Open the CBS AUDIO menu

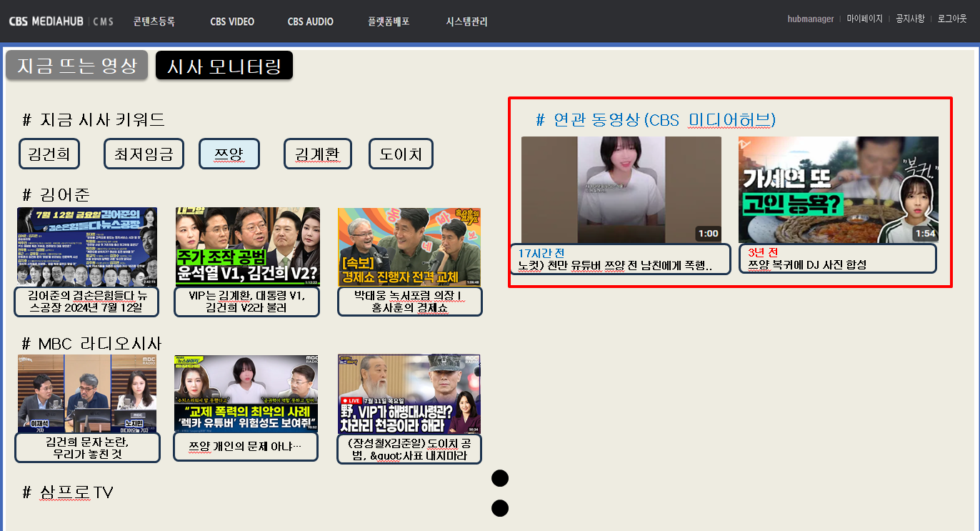click(x=311, y=21)
